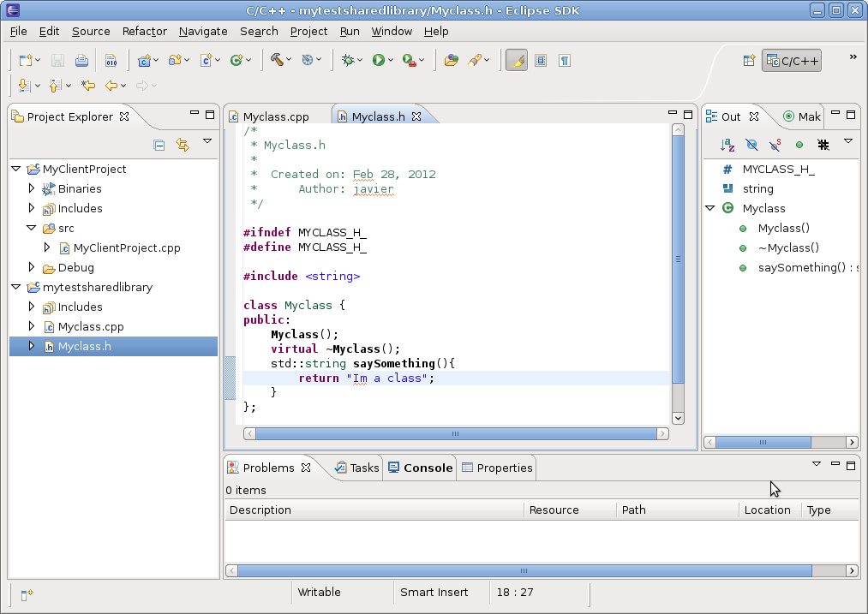Open the Navigate menu
The image size is (868, 614).
click(203, 32)
